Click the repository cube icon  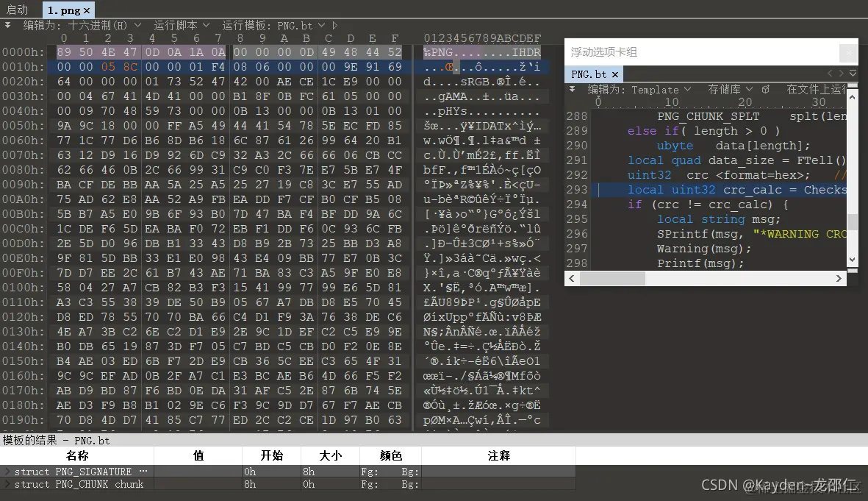tap(766, 89)
